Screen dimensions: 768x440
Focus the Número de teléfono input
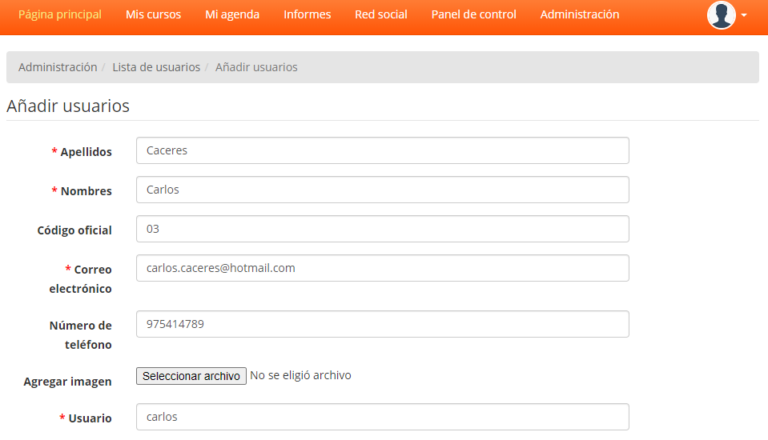tap(382, 324)
